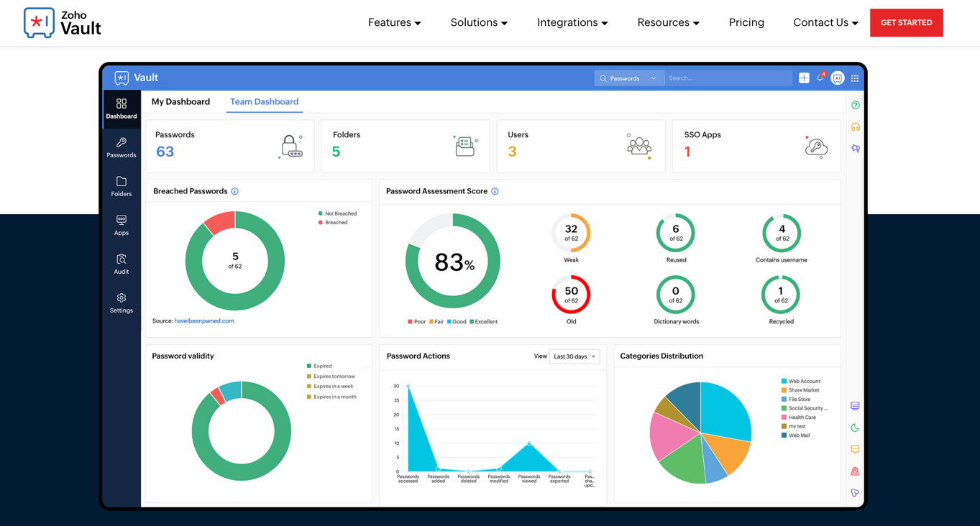Viewport: 980px width, 526px height.
Task: Open notifications bell with badge
Action: pos(820,77)
